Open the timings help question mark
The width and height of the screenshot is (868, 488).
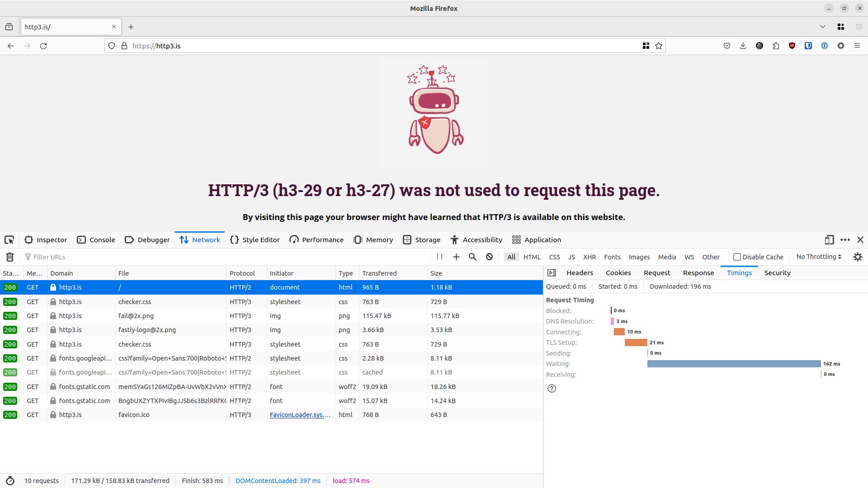tap(552, 389)
